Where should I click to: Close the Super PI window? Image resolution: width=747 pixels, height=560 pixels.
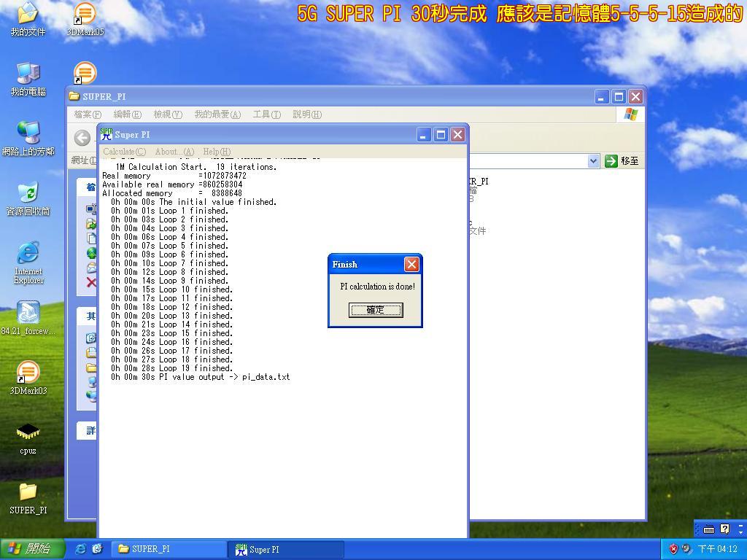(x=458, y=135)
